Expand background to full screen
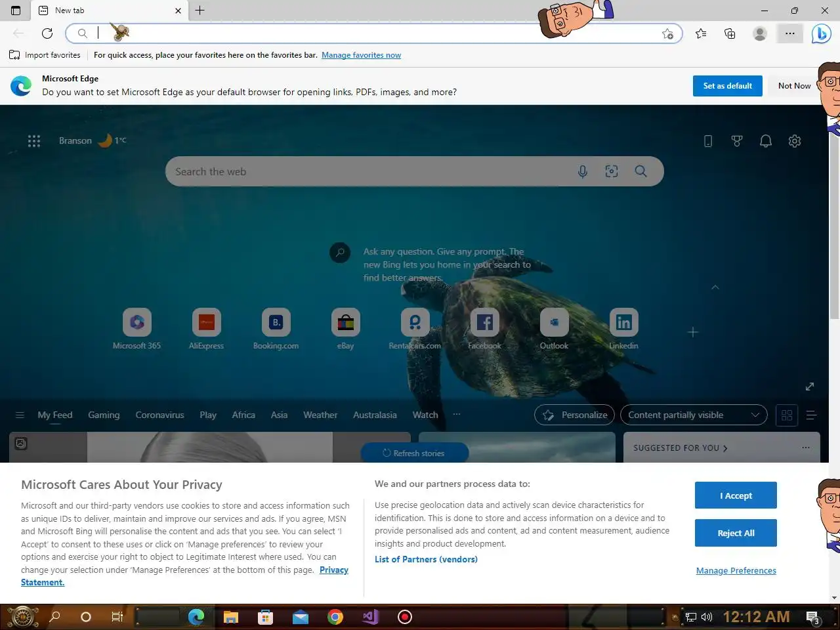Viewport: 840px width, 630px height. pyautogui.click(x=810, y=387)
